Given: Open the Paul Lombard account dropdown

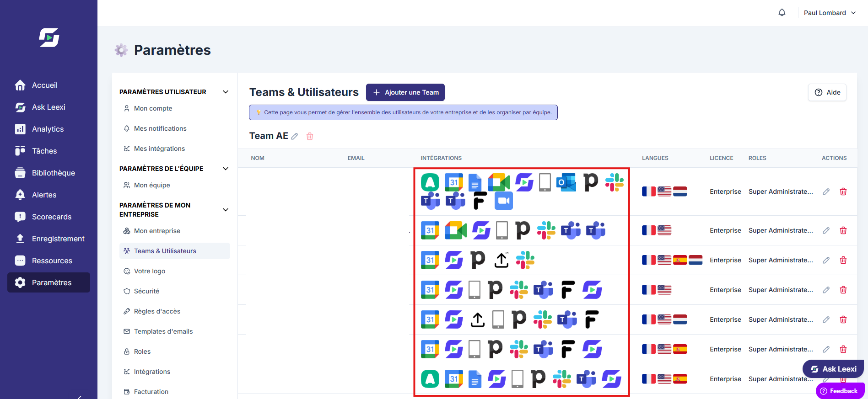Looking at the screenshot, I should pyautogui.click(x=830, y=13).
